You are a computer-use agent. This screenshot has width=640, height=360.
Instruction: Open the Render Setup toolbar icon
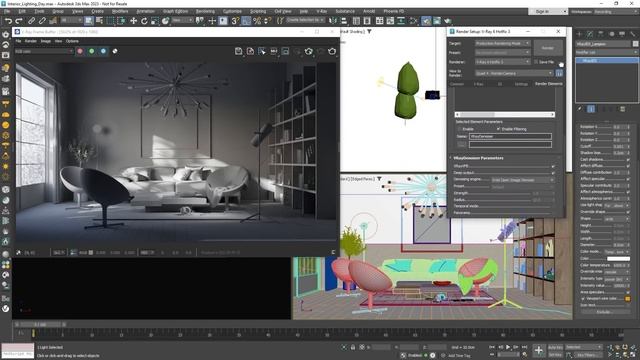[426, 21]
